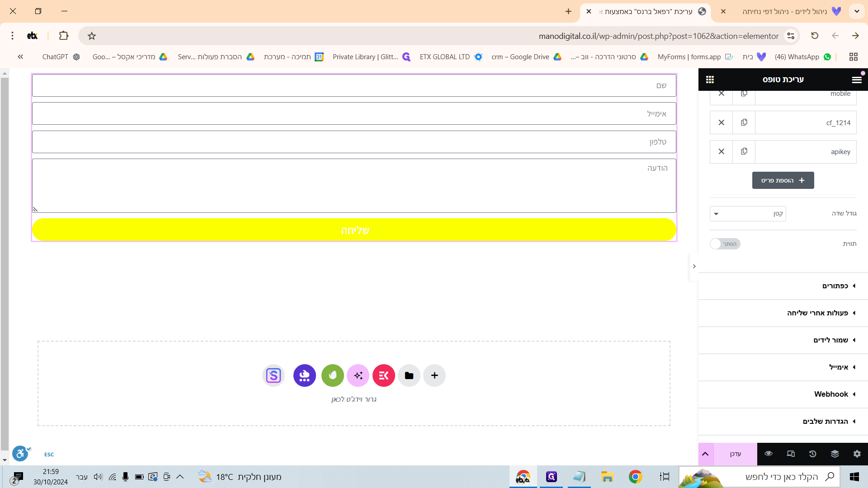
Task: Collapse the Elementor side panel
Action: (694, 267)
